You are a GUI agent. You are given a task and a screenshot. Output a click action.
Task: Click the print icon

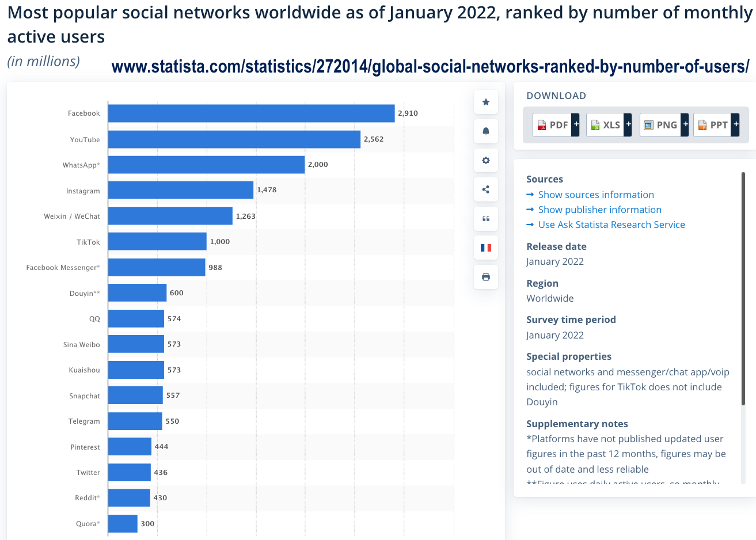[486, 277]
